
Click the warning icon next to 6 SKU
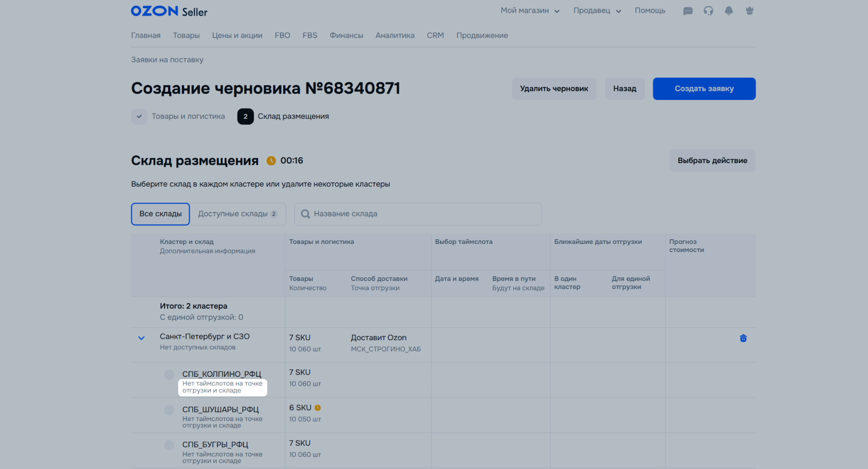click(x=318, y=408)
